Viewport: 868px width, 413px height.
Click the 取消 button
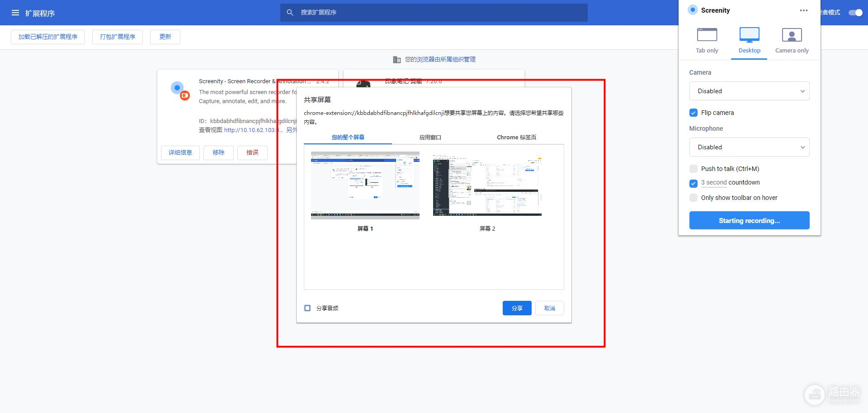pos(549,308)
